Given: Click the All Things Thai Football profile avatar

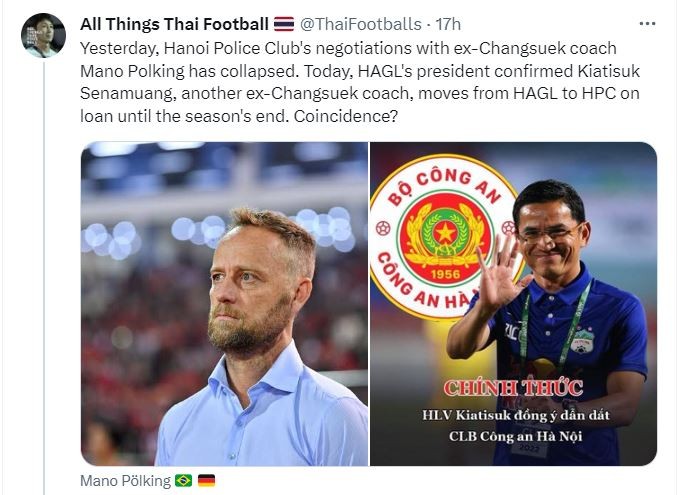Looking at the screenshot, I should pos(43,35).
